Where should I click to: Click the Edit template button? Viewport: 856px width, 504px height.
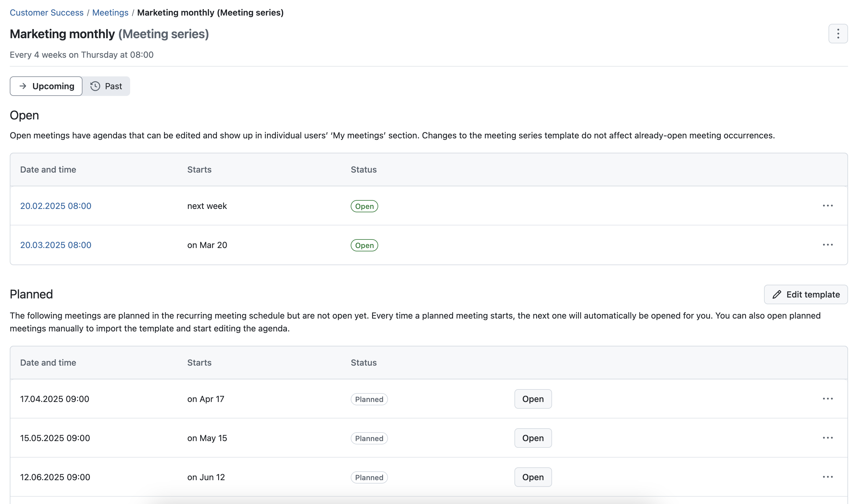pos(805,294)
